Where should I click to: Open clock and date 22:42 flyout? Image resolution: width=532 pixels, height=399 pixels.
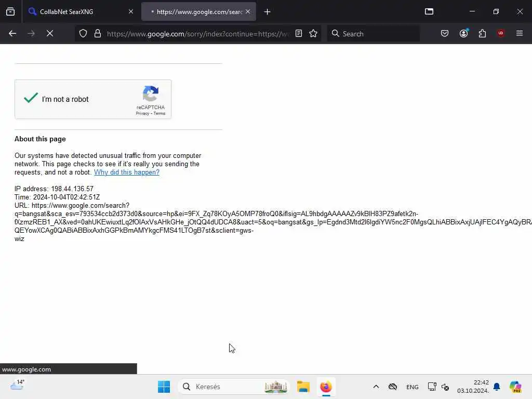click(x=473, y=387)
